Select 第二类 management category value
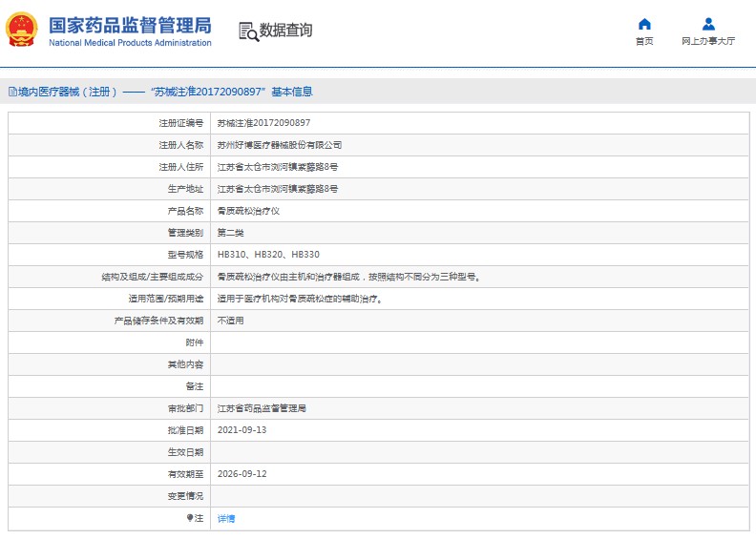 tap(230, 233)
